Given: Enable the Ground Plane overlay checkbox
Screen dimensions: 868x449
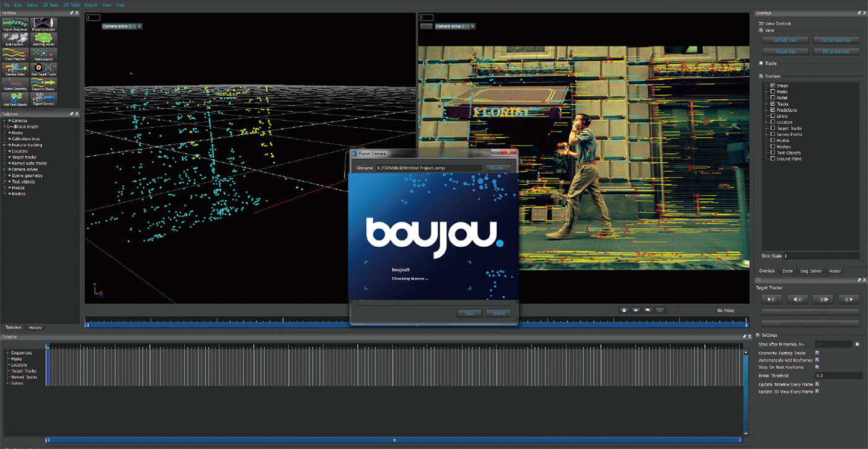Looking at the screenshot, I should pos(772,159).
